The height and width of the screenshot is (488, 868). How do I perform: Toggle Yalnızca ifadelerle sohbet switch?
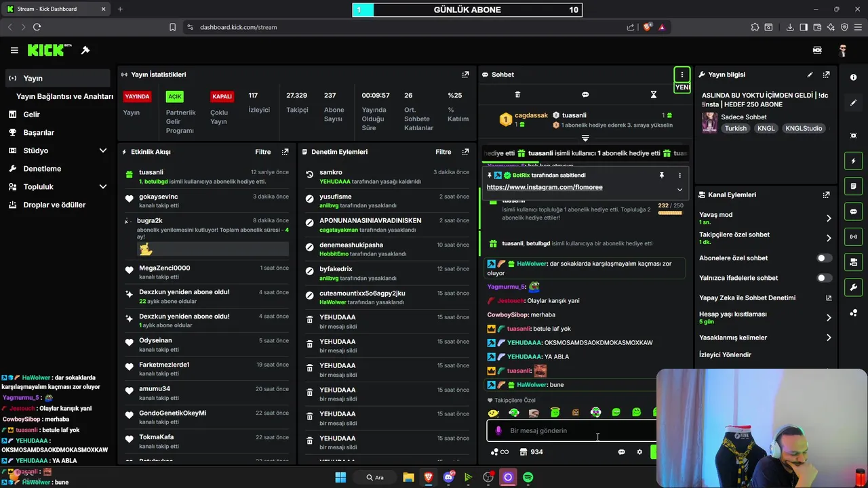point(824,278)
